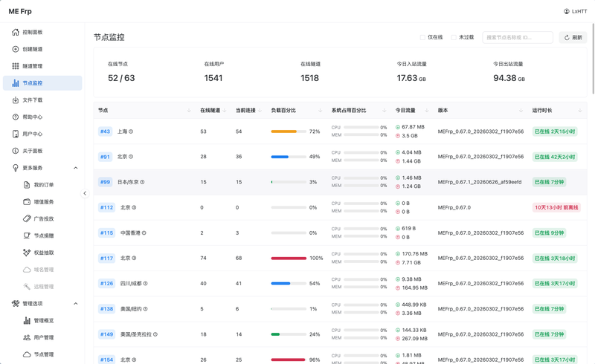Click the red 100% load bar
The width and height of the screenshot is (595, 364).
point(289,259)
